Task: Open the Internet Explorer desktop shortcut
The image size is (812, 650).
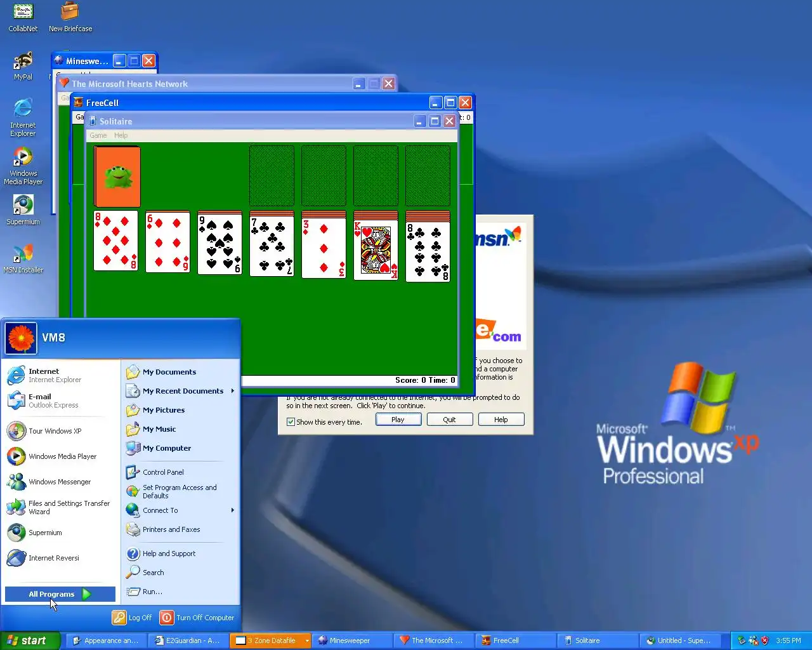Action: [x=23, y=118]
